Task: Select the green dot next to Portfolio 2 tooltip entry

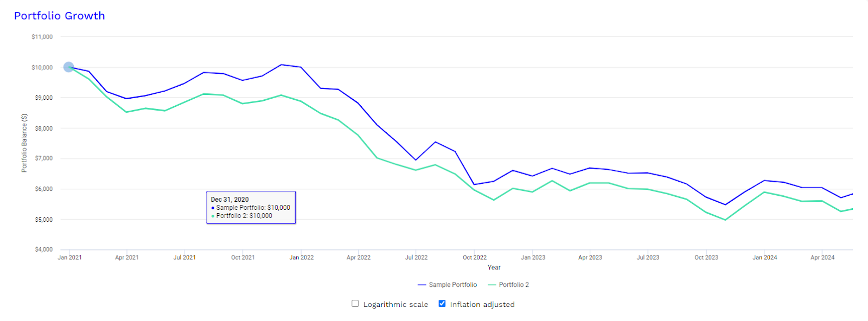Action: point(212,215)
